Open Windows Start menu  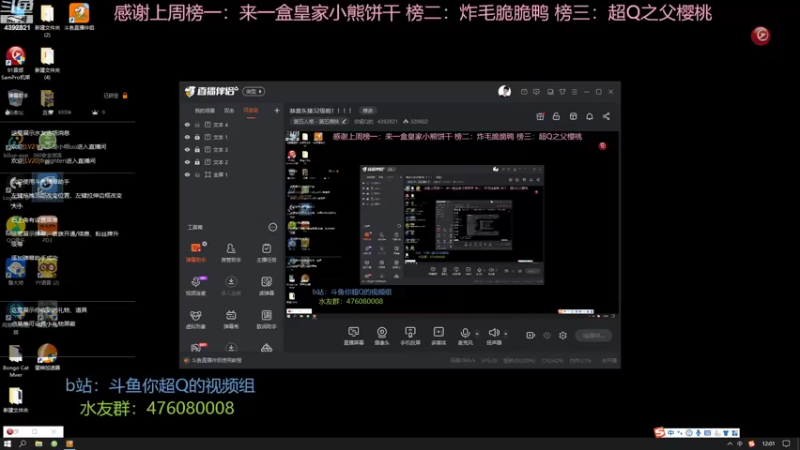coord(7,444)
